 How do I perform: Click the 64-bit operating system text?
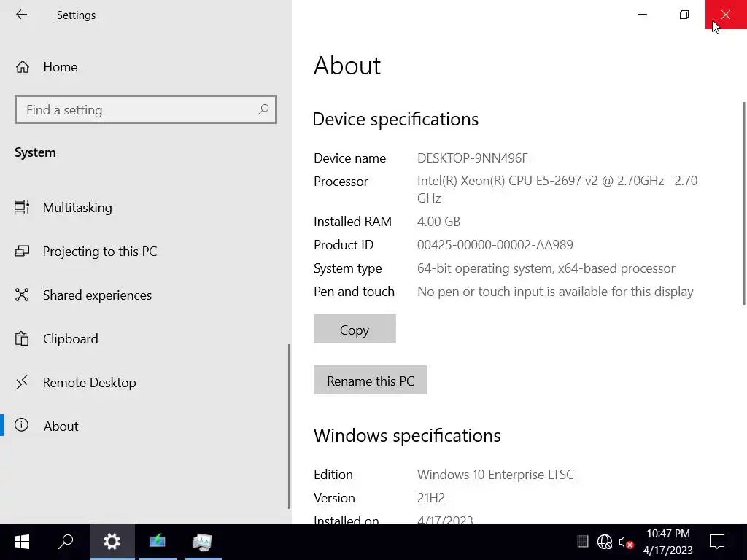(546, 268)
